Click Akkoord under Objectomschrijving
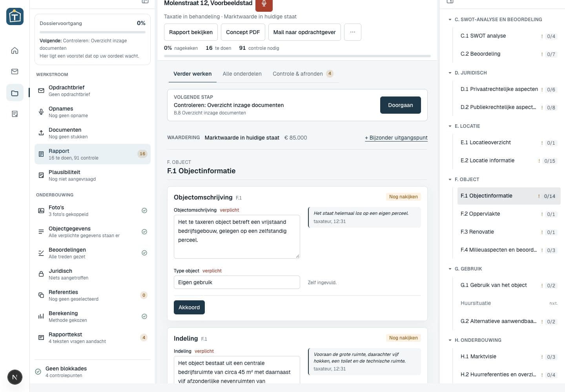The image size is (565, 392). [x=189, y=307]
